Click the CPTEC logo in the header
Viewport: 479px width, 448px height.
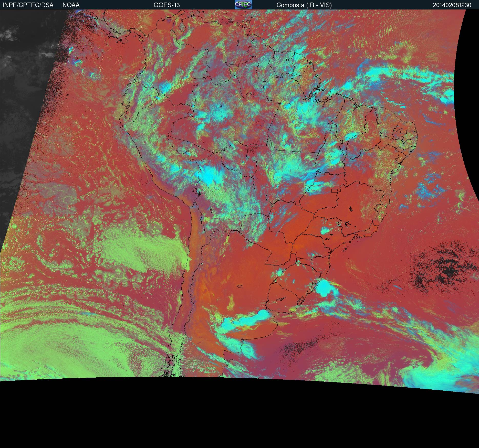coord(243,5)
